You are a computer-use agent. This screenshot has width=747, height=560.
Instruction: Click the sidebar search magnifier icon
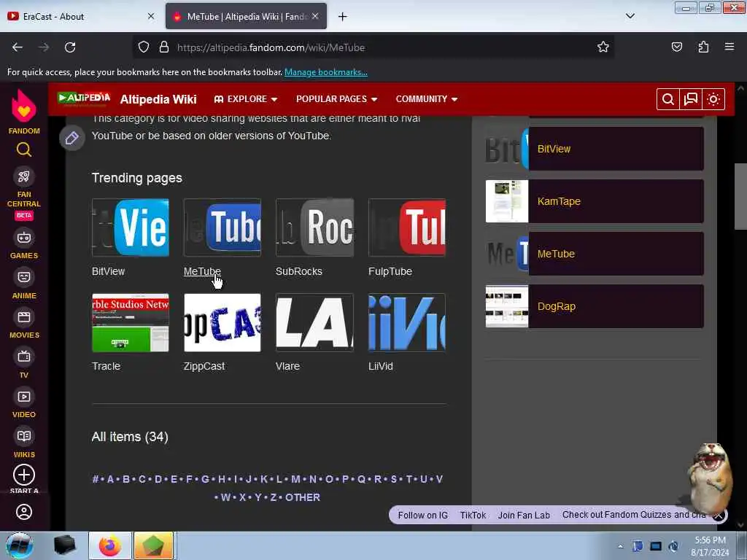point(24,150)
